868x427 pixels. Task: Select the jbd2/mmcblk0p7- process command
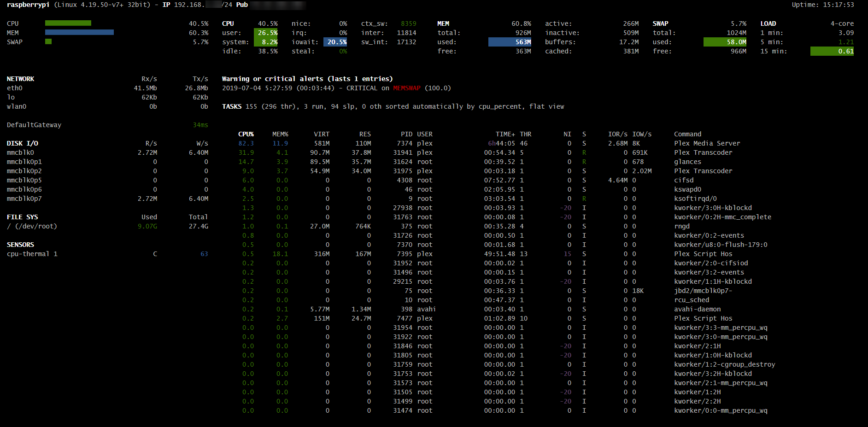(x=703, y=291)
